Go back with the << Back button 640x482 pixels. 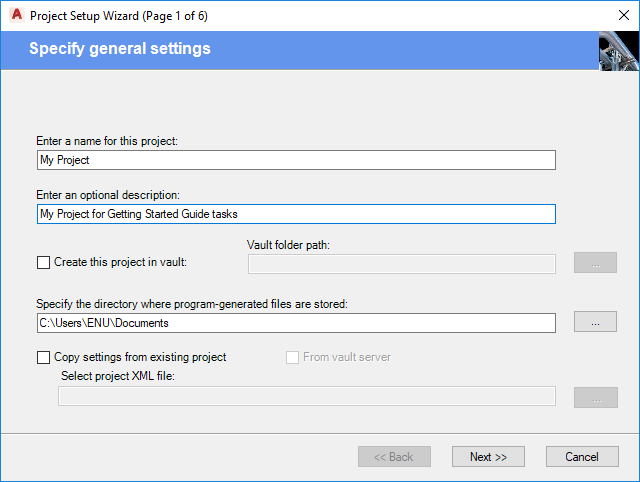click(x=394, y=457)
